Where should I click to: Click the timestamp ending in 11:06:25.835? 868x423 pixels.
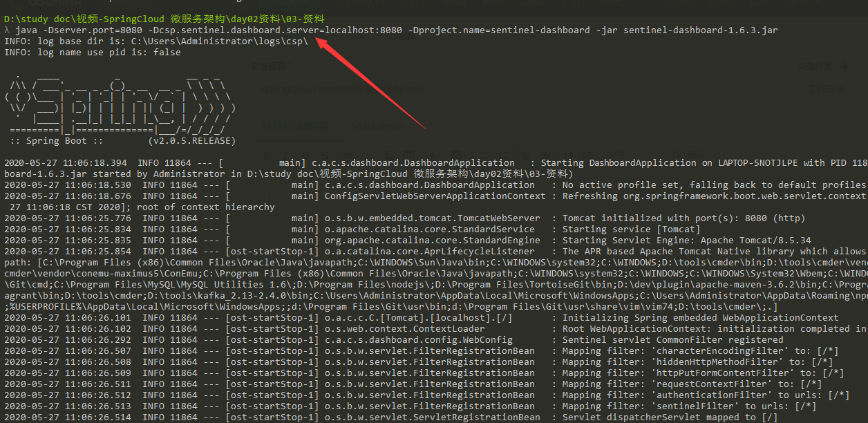[x=68, y=241]
